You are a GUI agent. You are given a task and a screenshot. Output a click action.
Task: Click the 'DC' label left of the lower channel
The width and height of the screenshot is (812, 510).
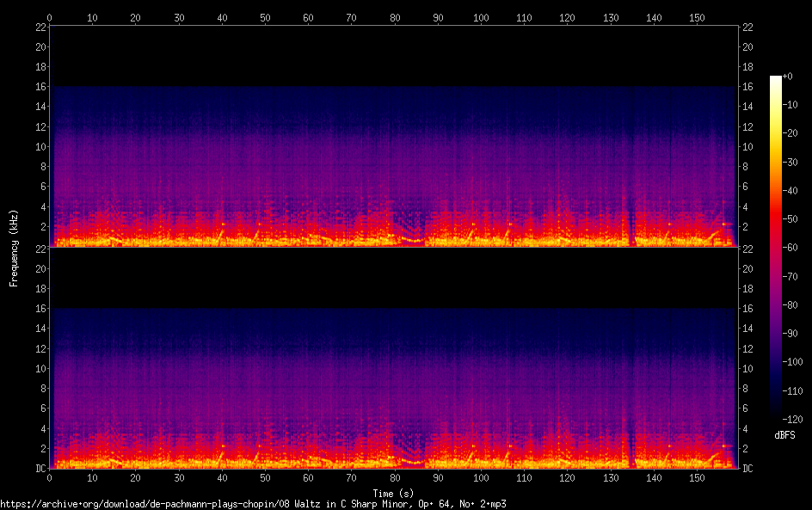coord(41,469)
